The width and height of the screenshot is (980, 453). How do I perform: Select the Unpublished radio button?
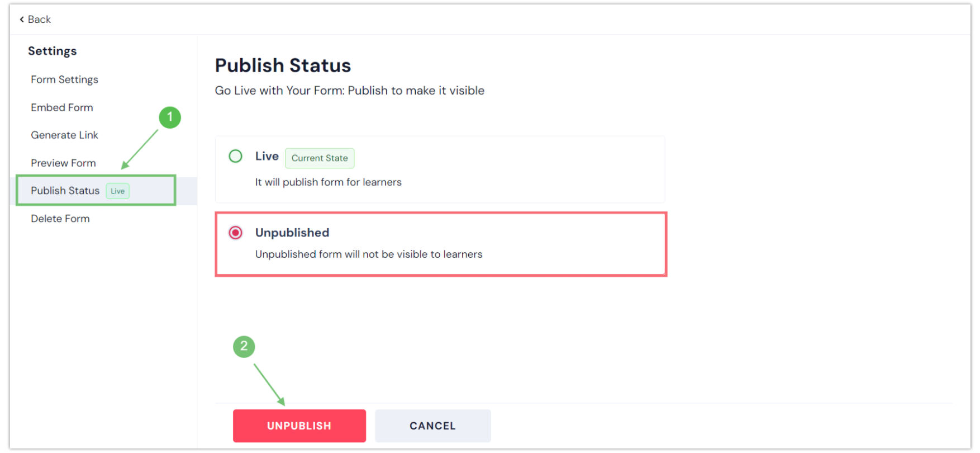click(x=235, y=233)
